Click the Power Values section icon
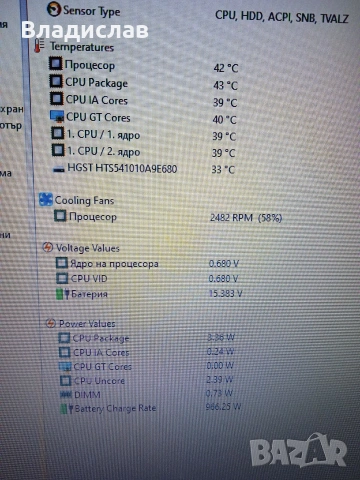360x480 pixels. (x=50, y=323)
